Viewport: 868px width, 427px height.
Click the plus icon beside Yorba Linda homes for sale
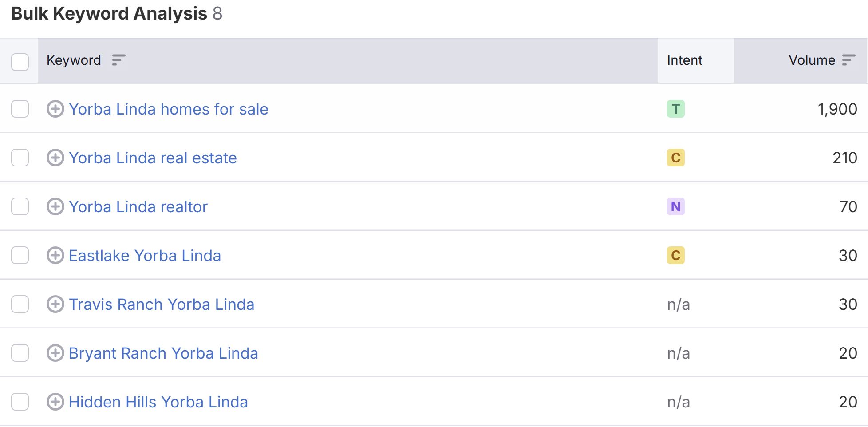pos(55,109)
